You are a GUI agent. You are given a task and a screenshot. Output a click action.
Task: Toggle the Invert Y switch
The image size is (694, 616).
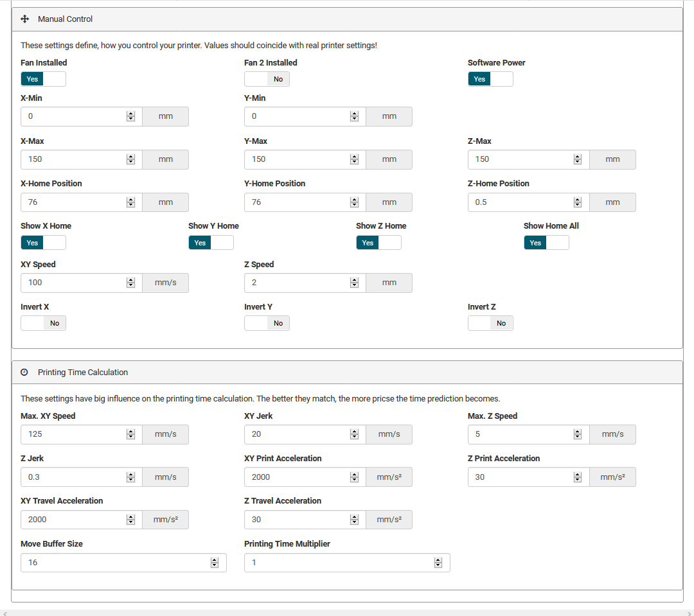[267, 323]
